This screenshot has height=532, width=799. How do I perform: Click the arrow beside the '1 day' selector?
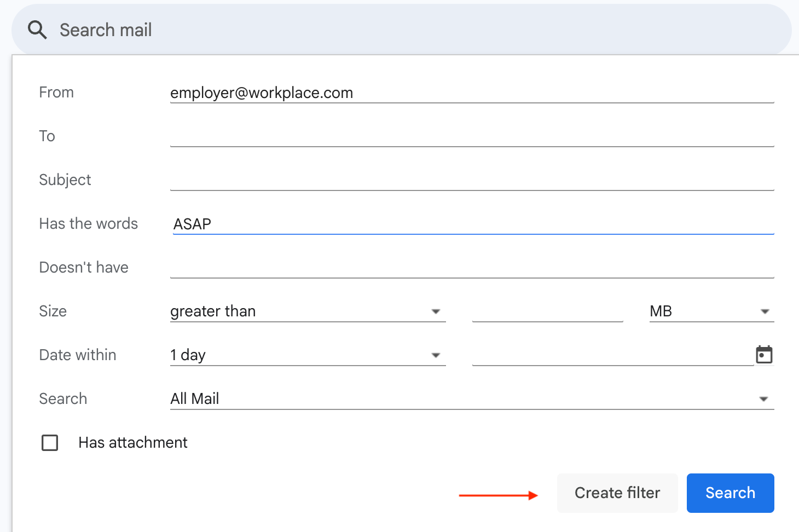point(436,355)
